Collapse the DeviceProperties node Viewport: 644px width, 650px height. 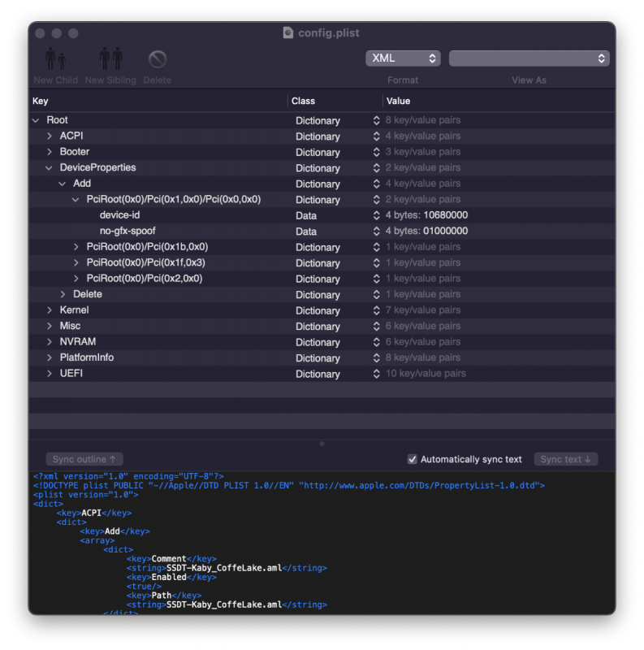[x=49, y=168]
